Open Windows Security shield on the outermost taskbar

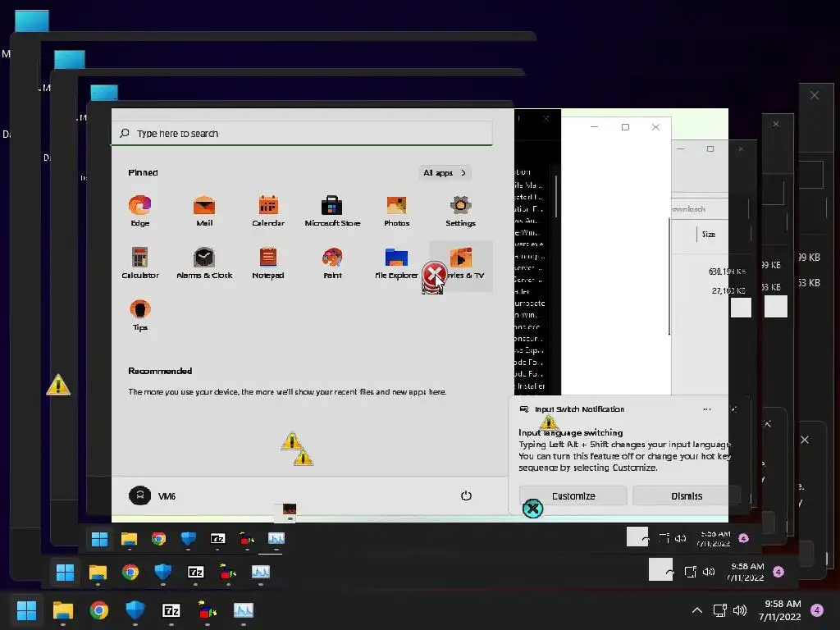tap(135, 610)
